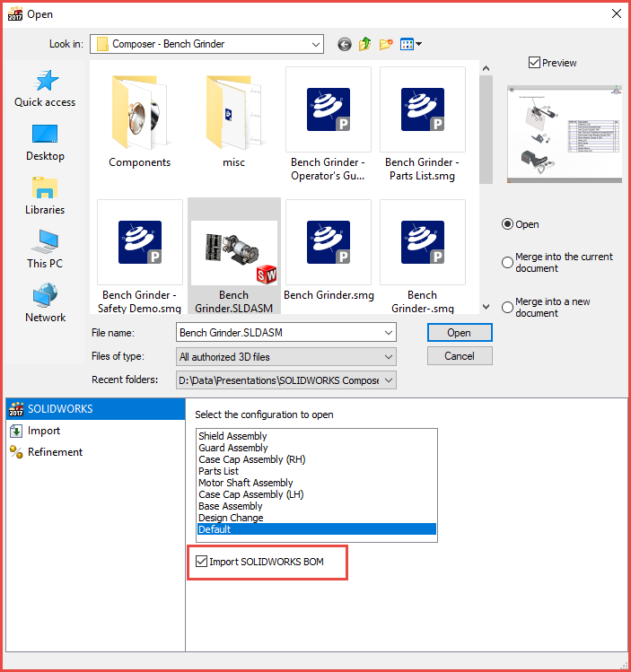Image resolution: width=631 pixels, height=672 pixels.
Task: Select Bench Grinder - Safety Demo.smg file
Action: (x=140, y=257)
